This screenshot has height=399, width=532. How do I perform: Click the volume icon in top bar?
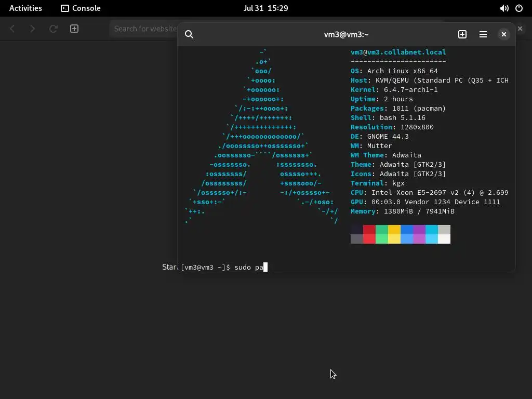(x=504, y=8)
